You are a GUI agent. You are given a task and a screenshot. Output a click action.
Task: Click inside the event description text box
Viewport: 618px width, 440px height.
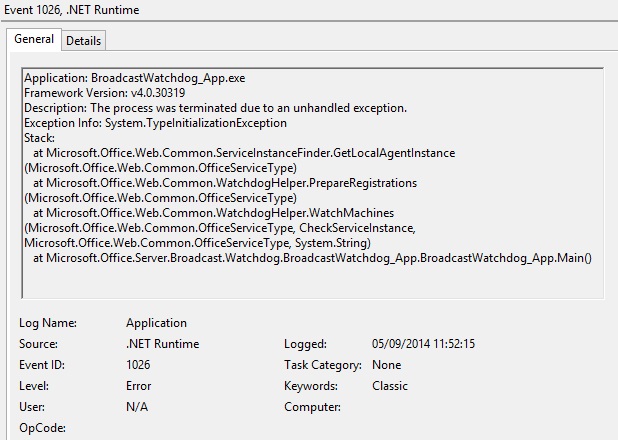pos(313,183)
